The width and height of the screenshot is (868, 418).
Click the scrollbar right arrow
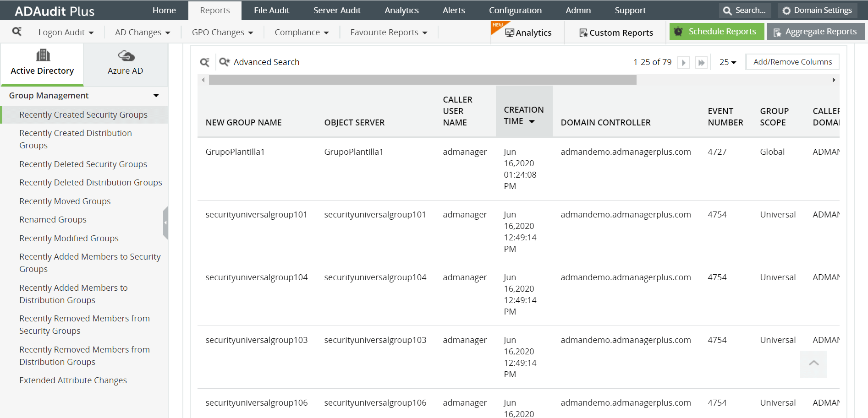coord(834,80)
